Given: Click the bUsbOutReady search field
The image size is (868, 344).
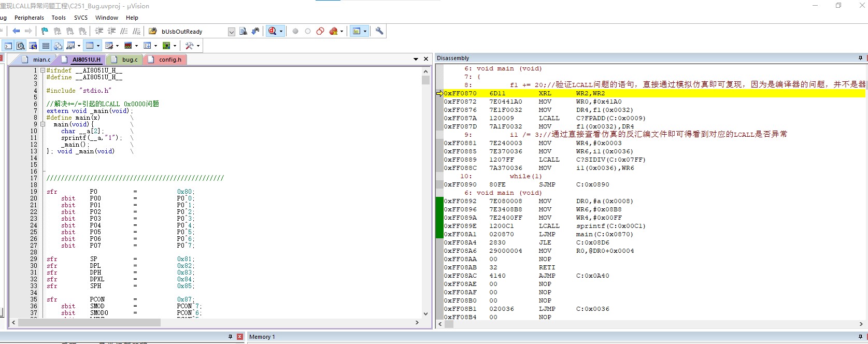Looking at the screenshot, I should tap(193, 32).
